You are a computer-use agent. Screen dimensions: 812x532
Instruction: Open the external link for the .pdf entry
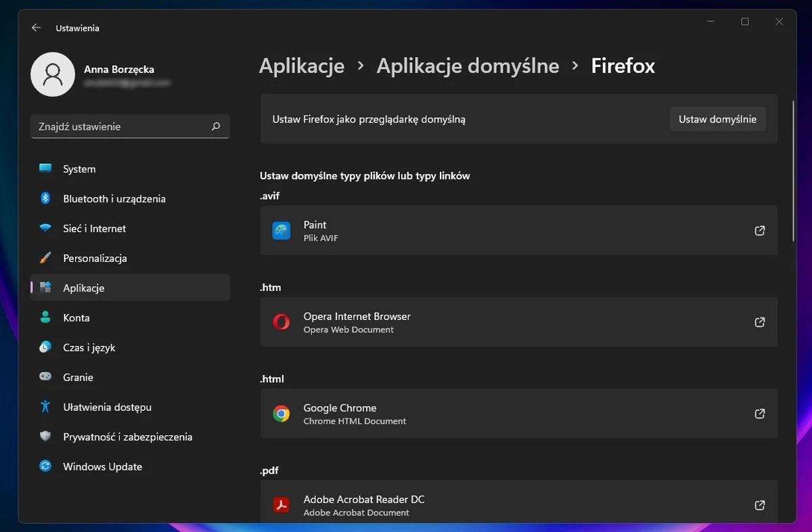point(759,505)
